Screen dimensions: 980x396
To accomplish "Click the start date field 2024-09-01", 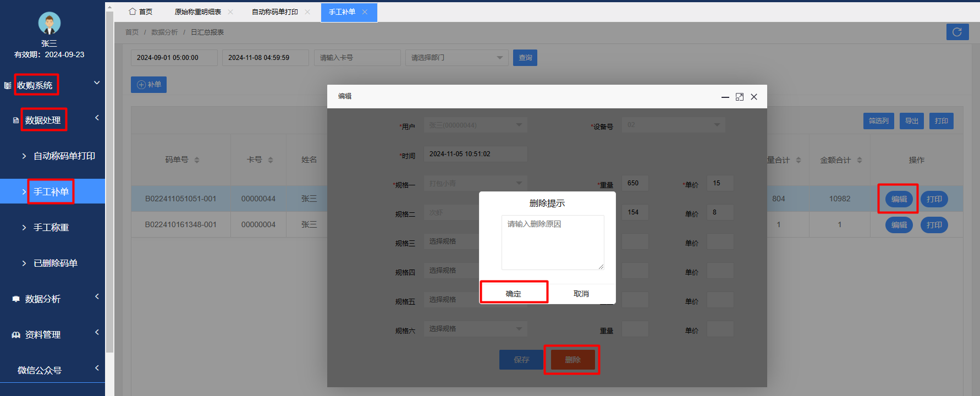I will coord(174,58).
